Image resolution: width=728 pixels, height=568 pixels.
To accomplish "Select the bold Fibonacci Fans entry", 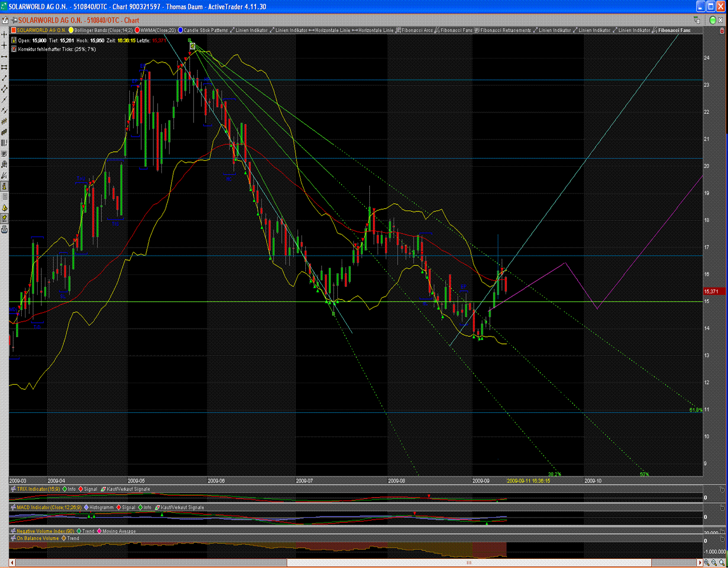I will 674,30.
